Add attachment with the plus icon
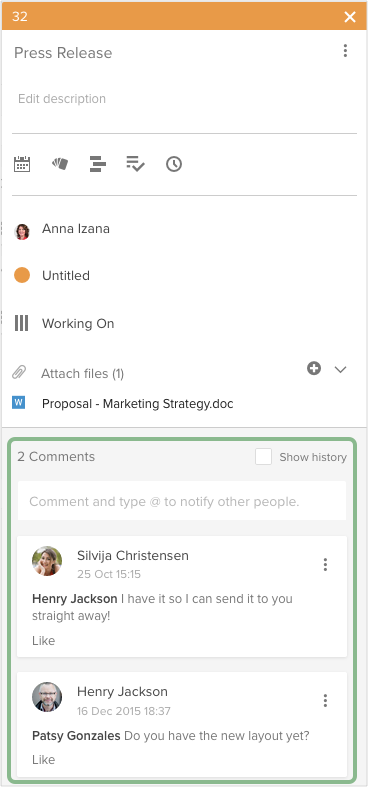 click(x=314, y=369)
